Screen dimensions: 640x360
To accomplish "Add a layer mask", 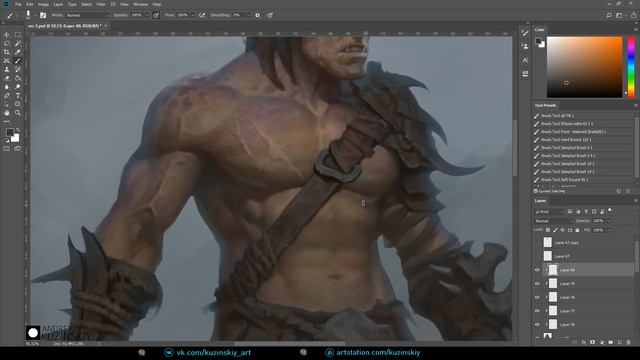I will (593, 342).
